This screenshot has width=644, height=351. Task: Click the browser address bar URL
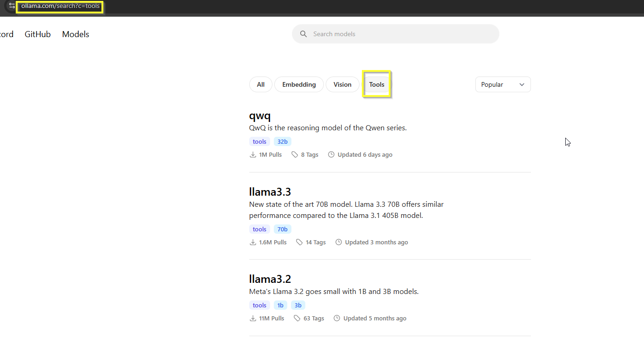(x=61, y=6)
